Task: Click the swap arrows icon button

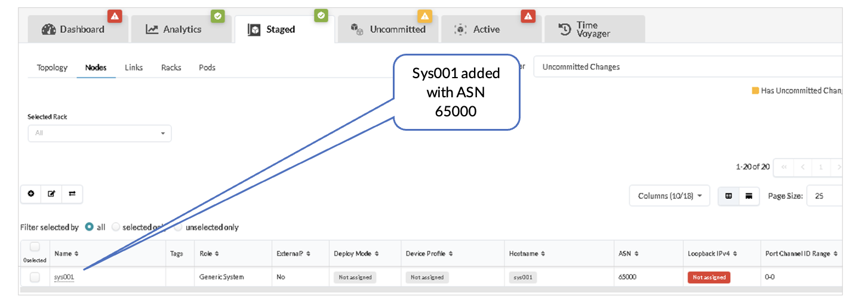Action: tap(72, 194)
